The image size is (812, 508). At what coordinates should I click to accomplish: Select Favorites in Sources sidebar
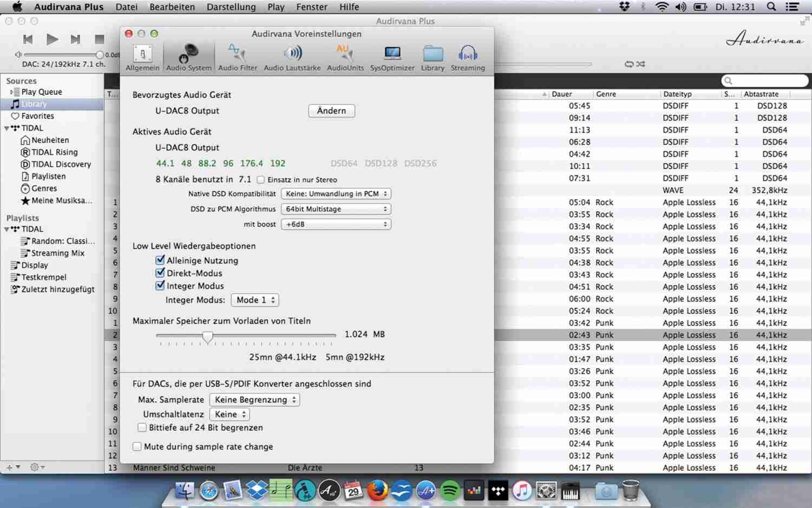click(x=37, y=116)
